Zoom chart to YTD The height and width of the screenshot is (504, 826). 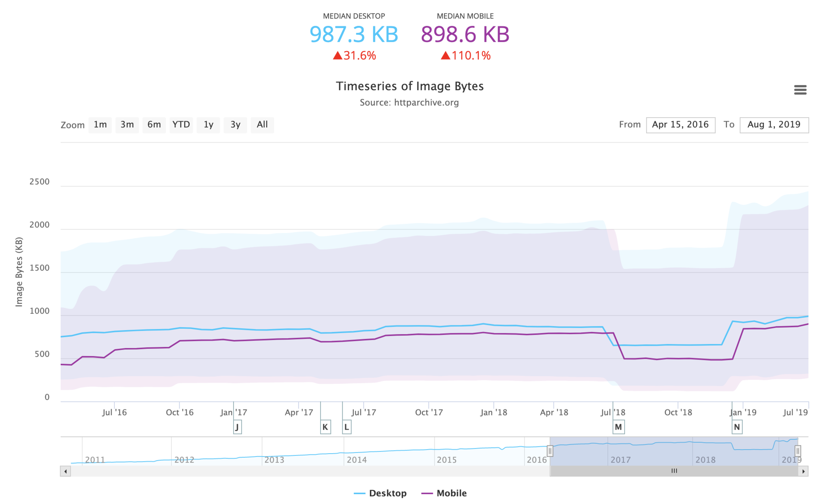tap(181, 125)
